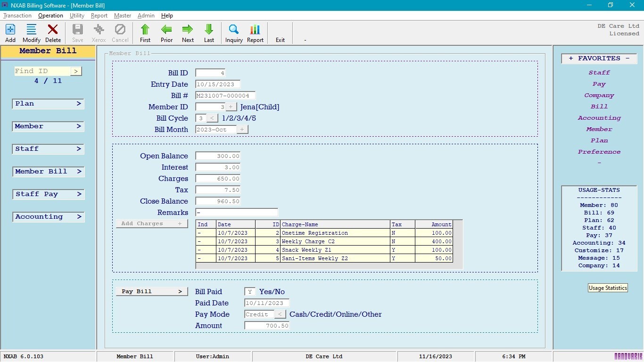
Task: Open the Pay favorite link
Action: [x=599, y=84]
